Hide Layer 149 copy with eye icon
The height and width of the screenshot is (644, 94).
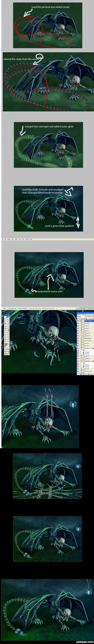point(78,321)
